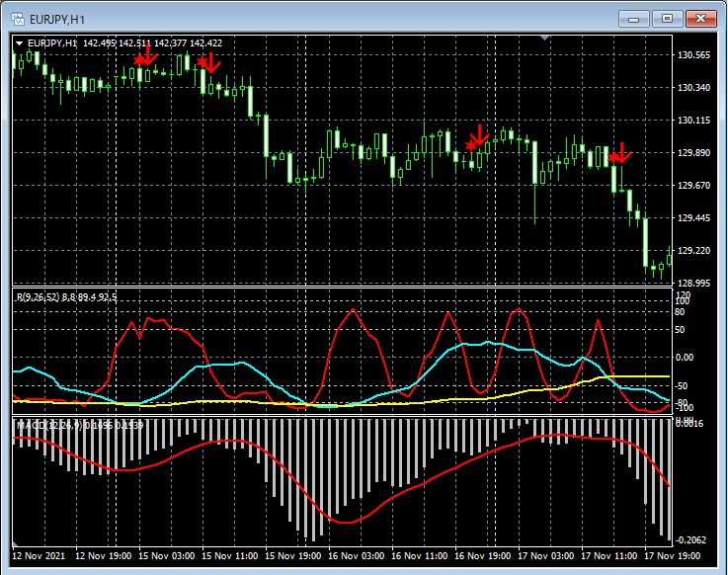Viewport: 728px width, 575px height.
Task: Select the R(9,26,52) indicator label
Action: 36,296
